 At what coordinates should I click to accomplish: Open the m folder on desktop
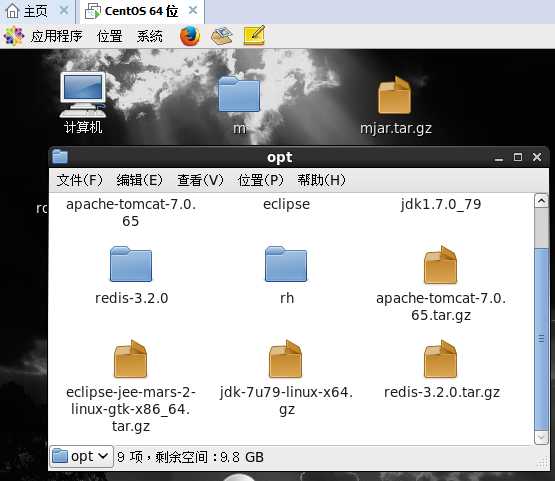tap(239, 94)
